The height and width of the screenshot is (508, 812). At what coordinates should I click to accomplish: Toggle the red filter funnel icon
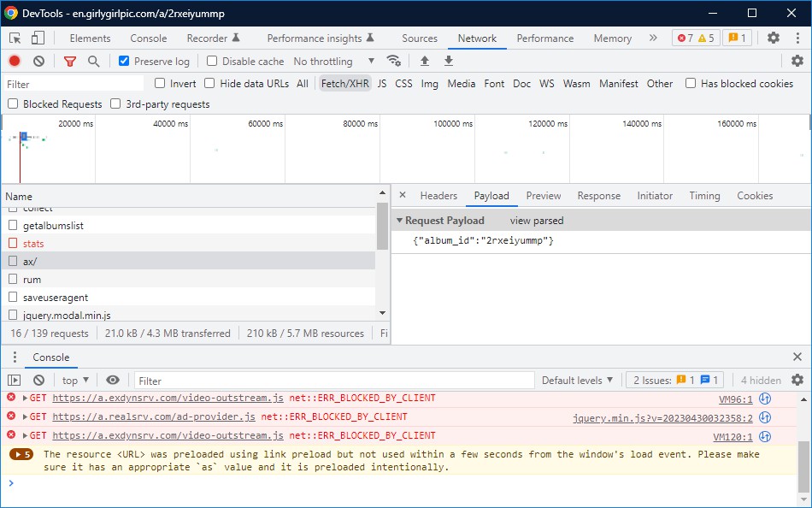coord(70,62)
